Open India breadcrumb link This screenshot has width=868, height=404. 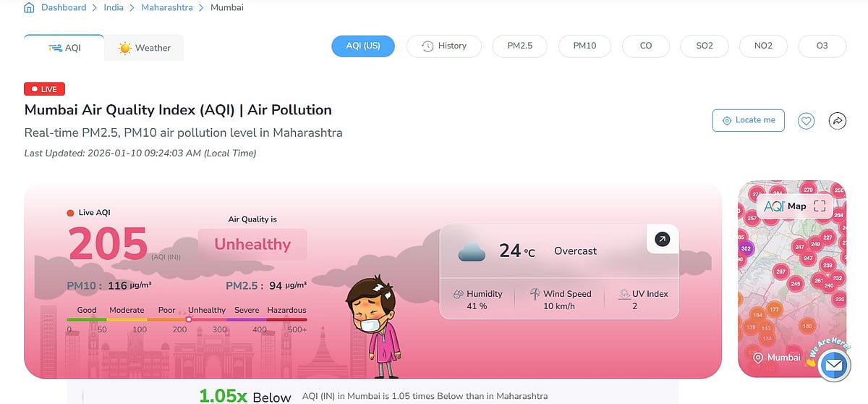click(114, 8)
